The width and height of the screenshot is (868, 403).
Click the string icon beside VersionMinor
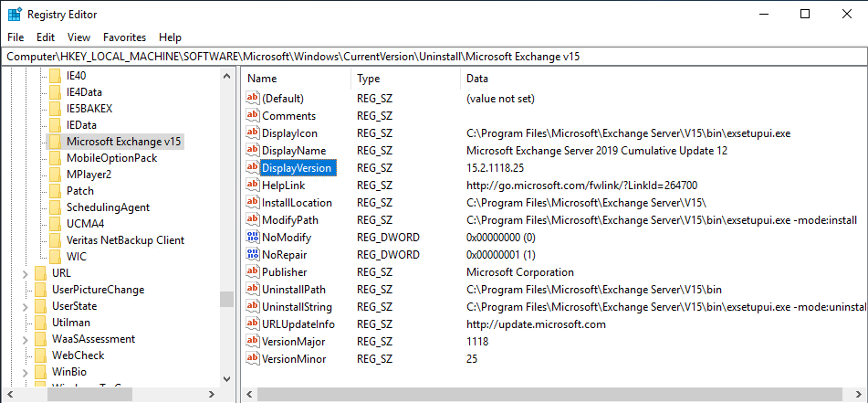[253, 359]
